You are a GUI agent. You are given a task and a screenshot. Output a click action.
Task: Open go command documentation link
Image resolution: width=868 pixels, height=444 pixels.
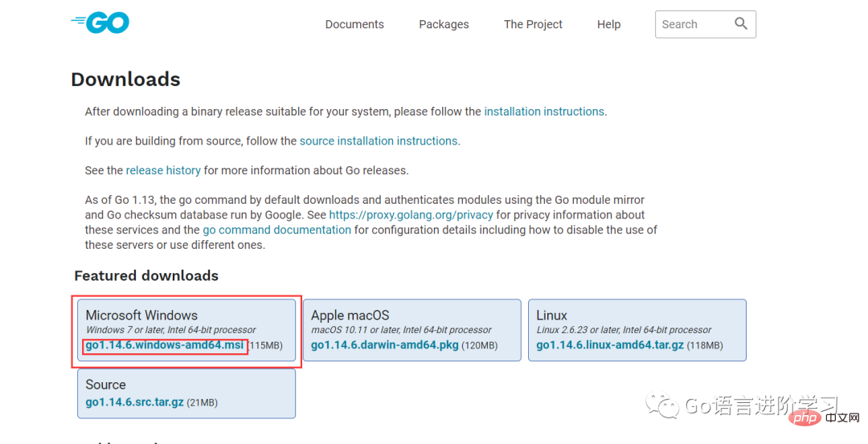click(276, 230)
